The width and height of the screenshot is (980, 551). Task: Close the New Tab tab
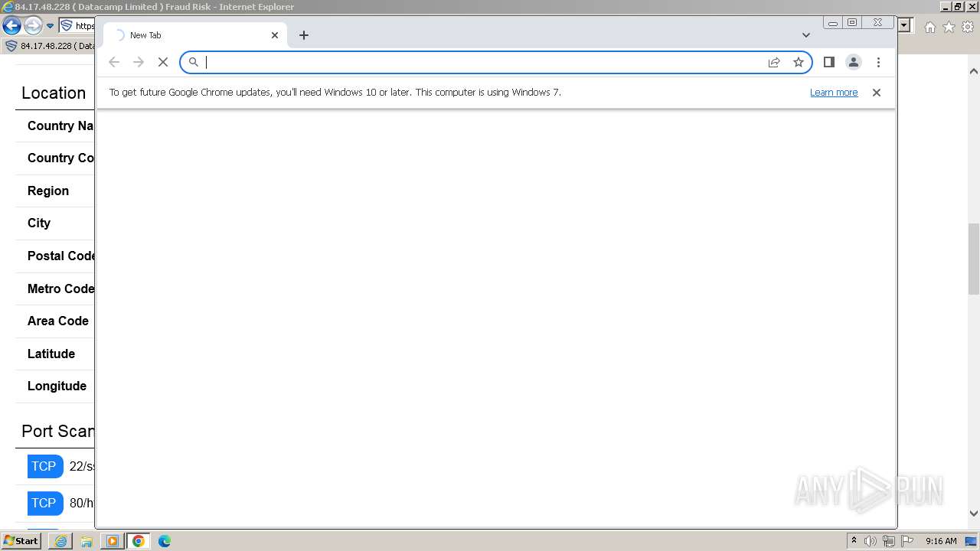(275, 35)
